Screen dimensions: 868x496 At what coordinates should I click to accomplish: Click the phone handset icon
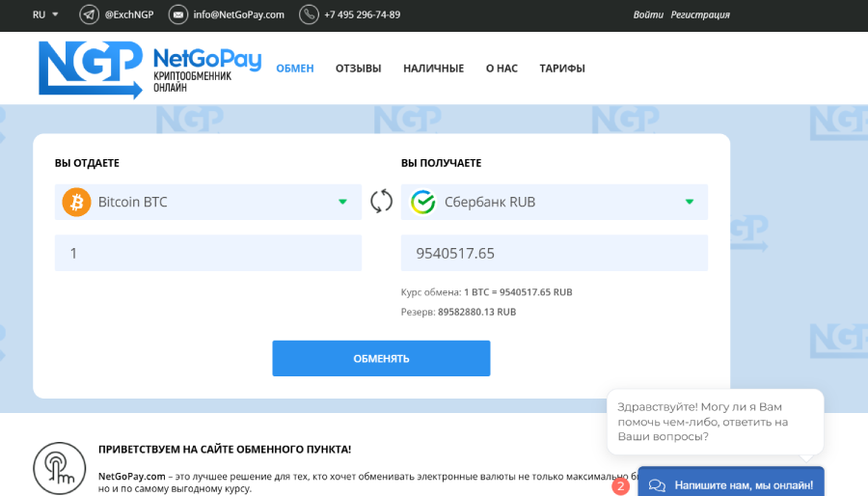pos(309,14)
